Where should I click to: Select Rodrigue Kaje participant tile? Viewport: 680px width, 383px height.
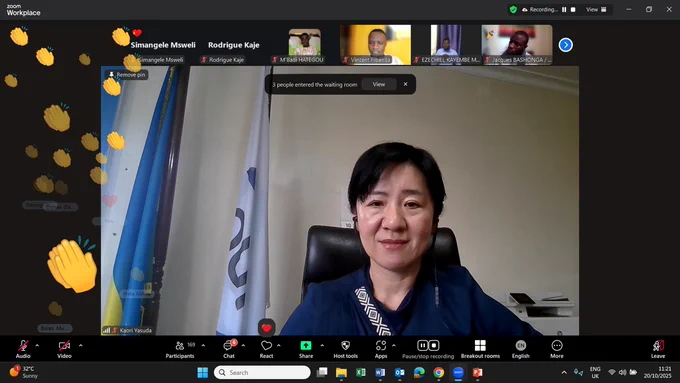pos(234,45)
